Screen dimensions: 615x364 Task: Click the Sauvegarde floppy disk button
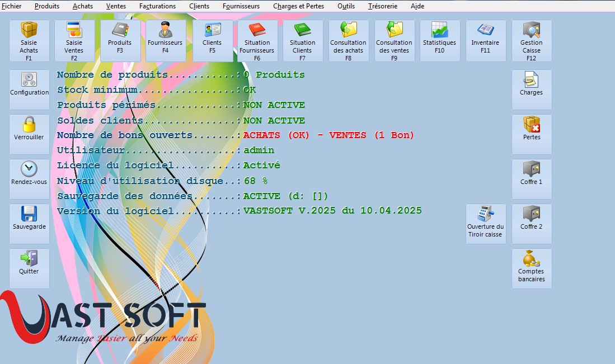coord(29,223)
